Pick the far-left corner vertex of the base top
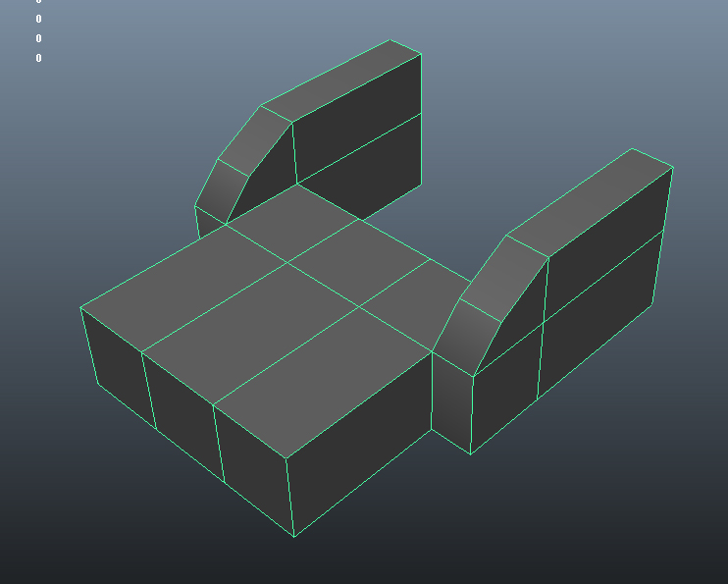This screenshot has height=584, width=728. coord(80,308)
